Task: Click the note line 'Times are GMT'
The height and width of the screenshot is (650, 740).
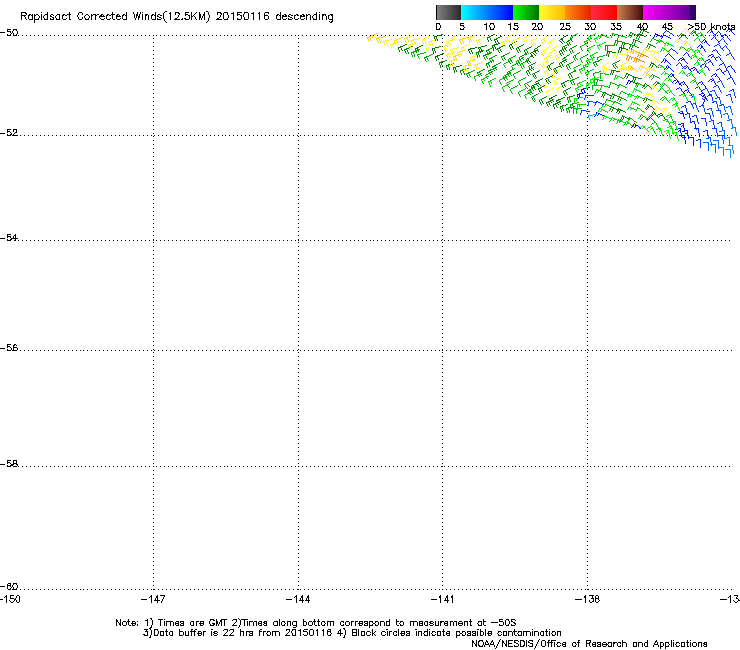Action: click(192, 623)
